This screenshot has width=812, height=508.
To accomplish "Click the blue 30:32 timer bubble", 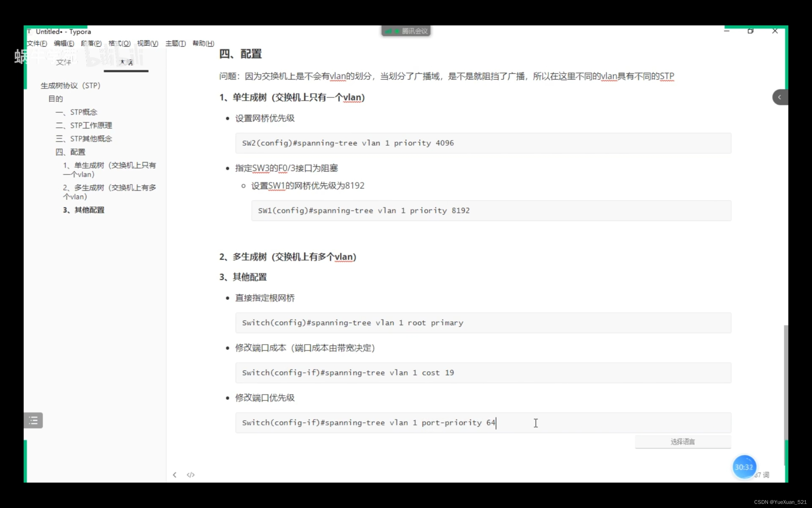I will 744,467.
